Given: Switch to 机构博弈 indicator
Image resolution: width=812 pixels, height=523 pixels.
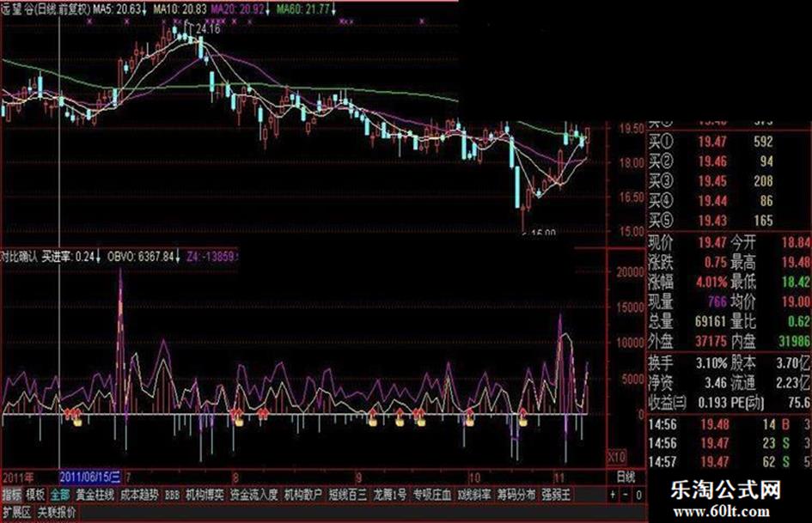Looking at the screenshot, I should (x=205, y=495).
